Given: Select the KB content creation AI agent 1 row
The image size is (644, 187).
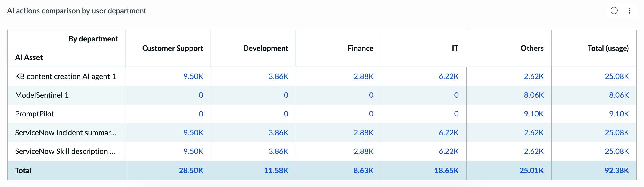Looking at the screenshot, I should pos(322,76).
